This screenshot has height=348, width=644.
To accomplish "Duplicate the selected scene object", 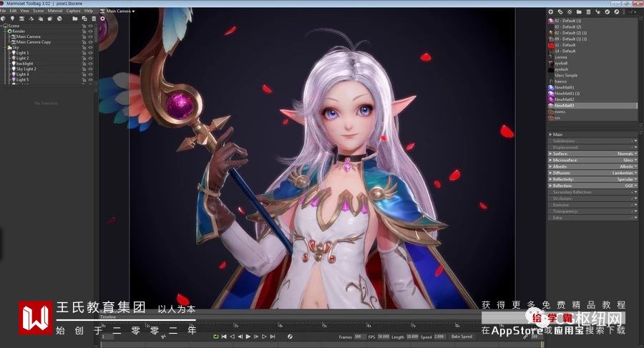I will 84,19.
